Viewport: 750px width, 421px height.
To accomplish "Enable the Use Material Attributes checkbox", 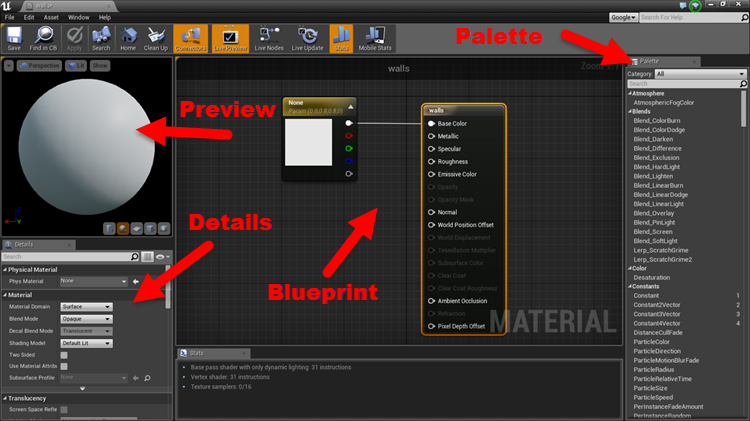I will point(64,366).
